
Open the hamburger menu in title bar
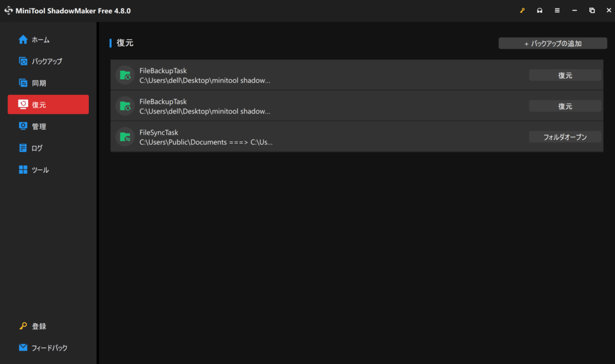tap(557, 11)
